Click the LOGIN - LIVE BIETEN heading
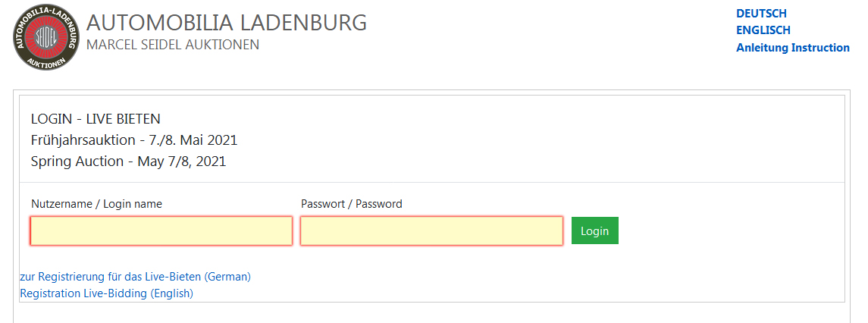Viewport: 868px width, 323px height. click(x=96, y=118)
